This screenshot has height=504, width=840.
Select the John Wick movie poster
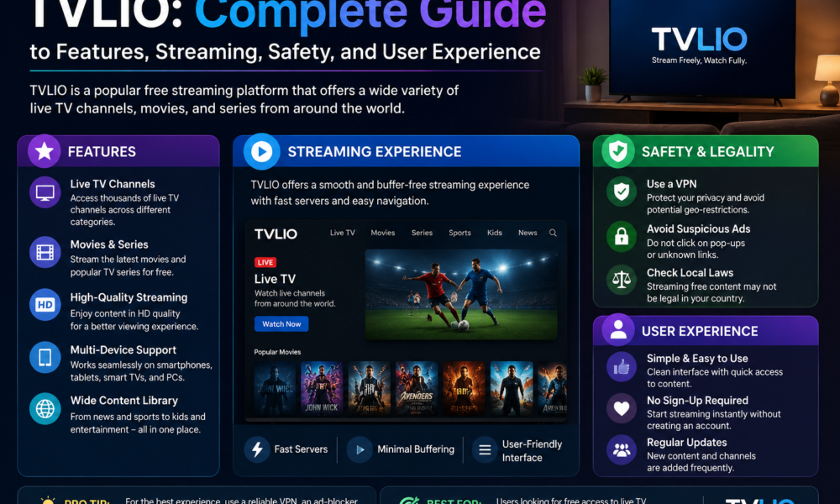322,389
